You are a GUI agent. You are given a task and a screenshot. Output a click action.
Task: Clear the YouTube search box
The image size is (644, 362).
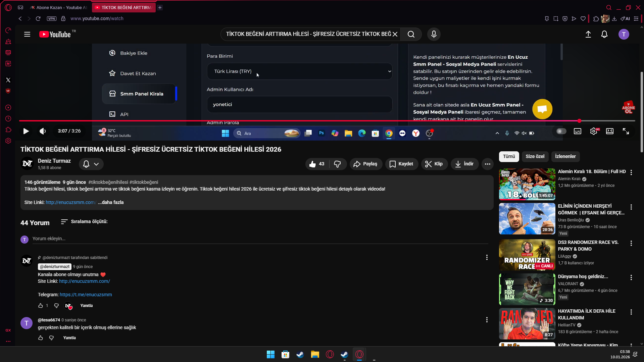pyautogui.click(x=395, y=34)
